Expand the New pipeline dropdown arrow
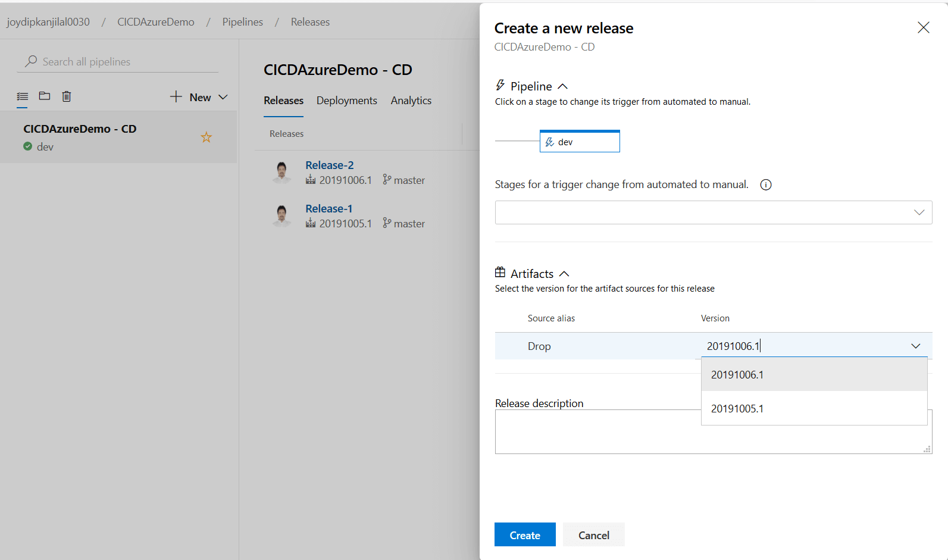Screen dimensions: 948x560 click(x=223, y=97)
